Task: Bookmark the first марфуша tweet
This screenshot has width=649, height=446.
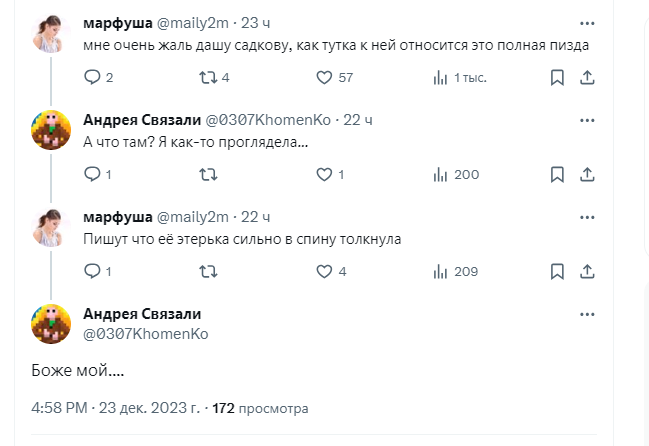Action: 558,77
